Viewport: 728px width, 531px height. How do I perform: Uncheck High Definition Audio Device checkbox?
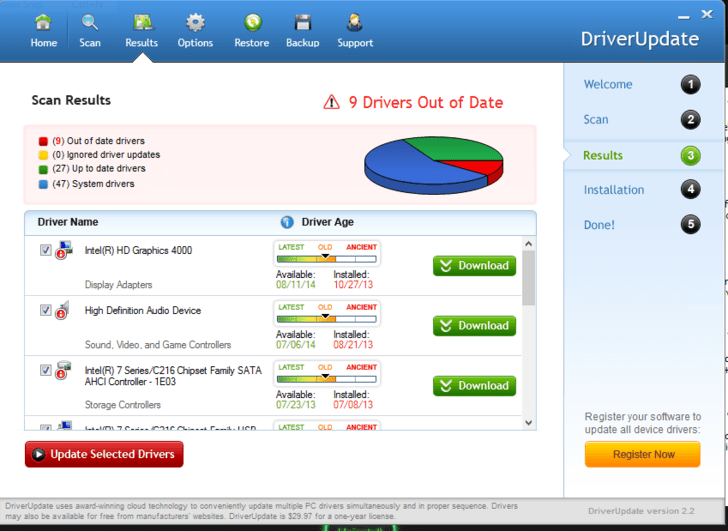pyautogui.click(x=46, y=310)
